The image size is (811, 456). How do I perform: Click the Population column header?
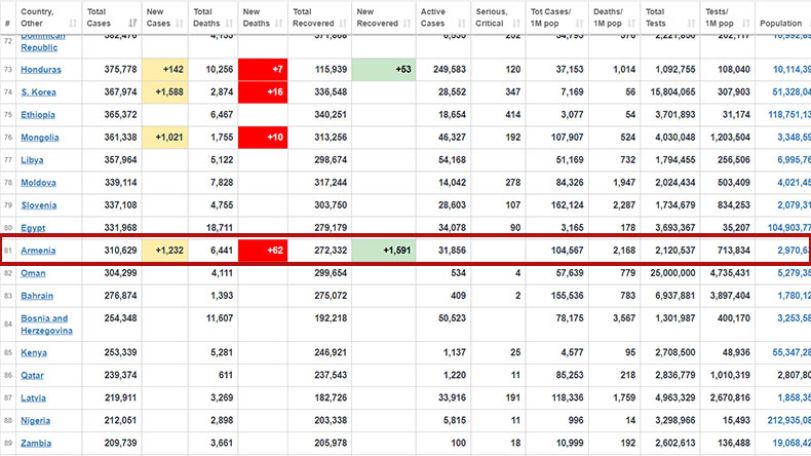click(x=780, y=23)
